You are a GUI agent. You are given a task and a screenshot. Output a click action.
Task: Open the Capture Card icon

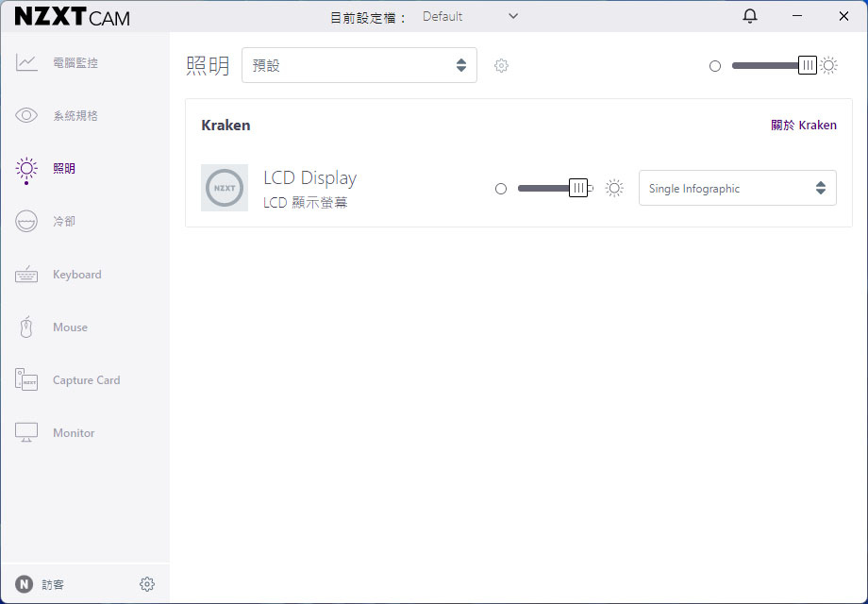tap(26, 379)
